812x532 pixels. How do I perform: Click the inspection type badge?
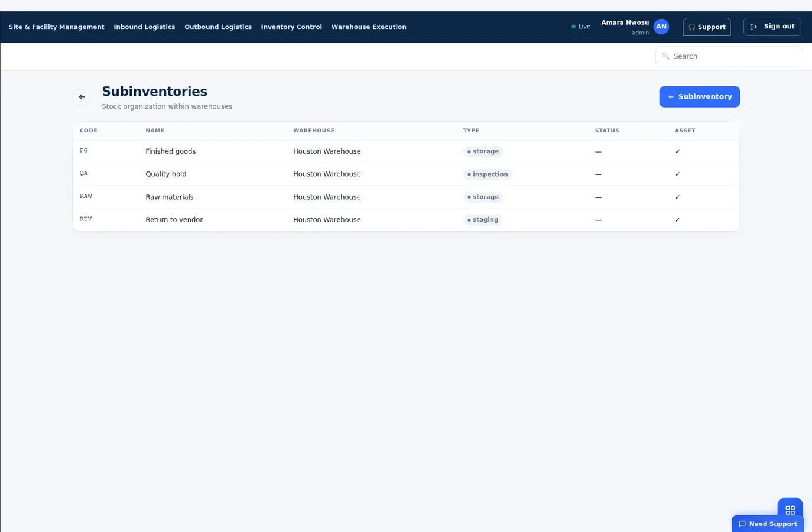[488, 174]
